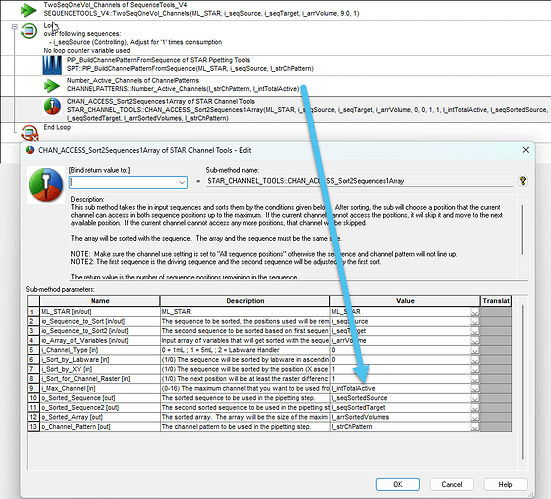This screenshot has height=499, width=551.
Task: Open value dropdown for i_Max_Channel row
Action: pos(474,389)
